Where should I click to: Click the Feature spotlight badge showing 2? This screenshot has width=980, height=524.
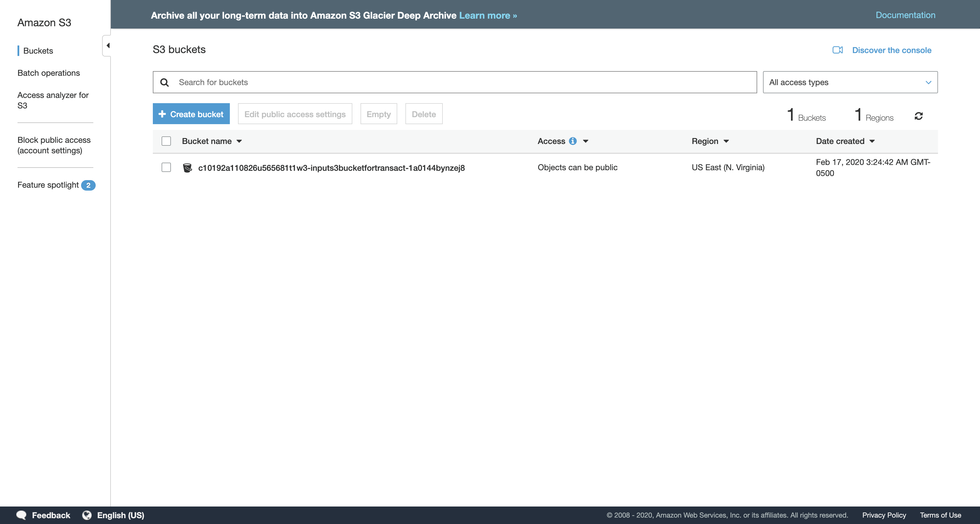88,185
